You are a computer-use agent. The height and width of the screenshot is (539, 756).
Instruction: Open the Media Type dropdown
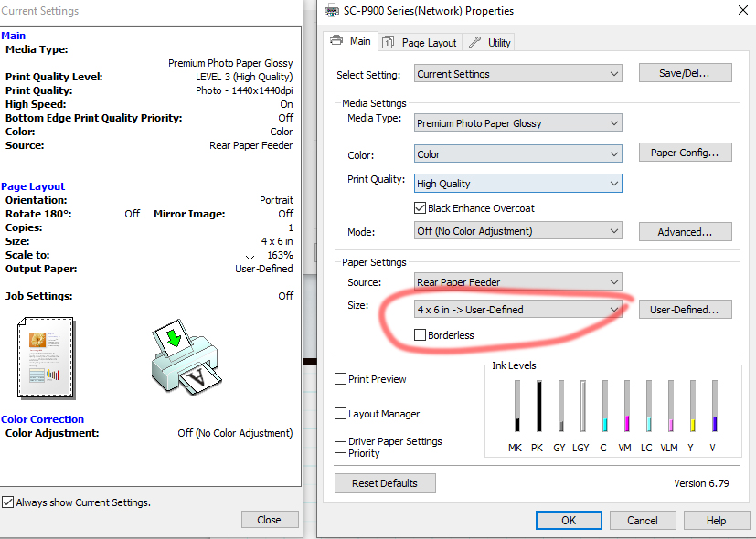pyautogui.click(x=517, y=122)
